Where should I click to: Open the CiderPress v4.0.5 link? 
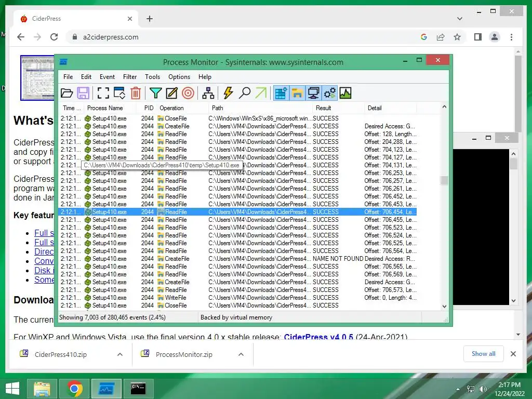[x=318, y=337]
